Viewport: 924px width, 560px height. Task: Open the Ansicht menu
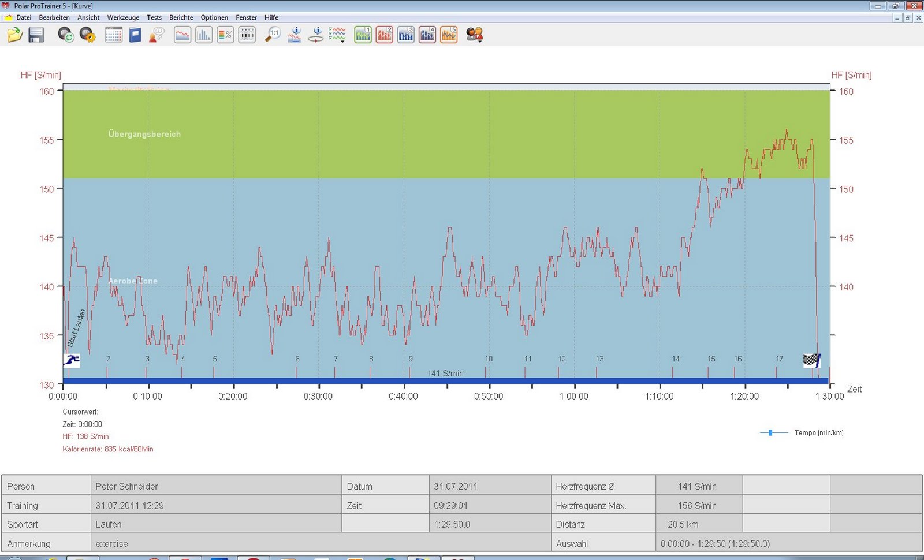coord(88,17)
